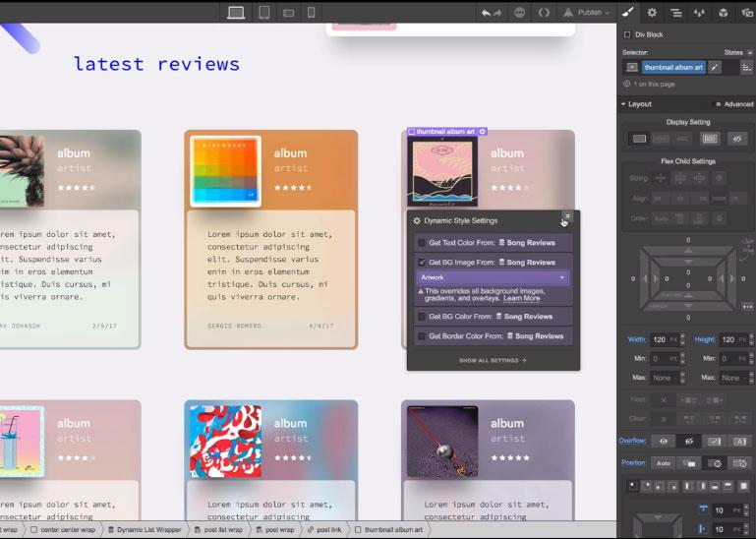The image size is (756, 539).
Task: Click the pencil edit icon beside selector
Action: pyautogui.click(x=715, y=68)
